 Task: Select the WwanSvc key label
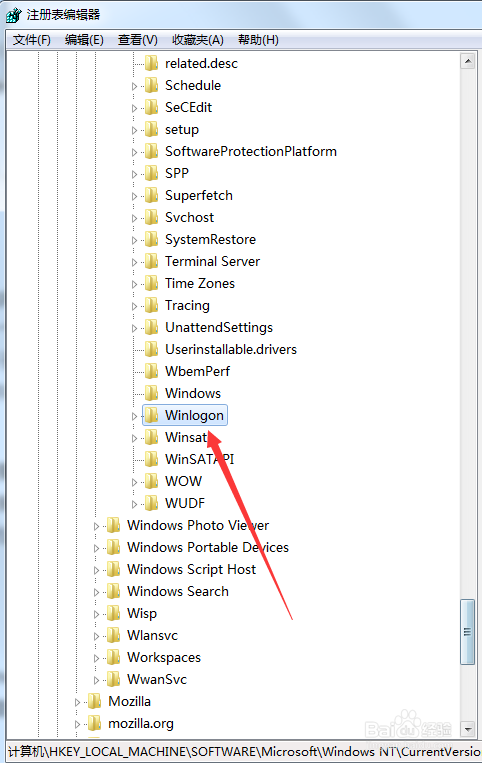[x=157, y=679]
